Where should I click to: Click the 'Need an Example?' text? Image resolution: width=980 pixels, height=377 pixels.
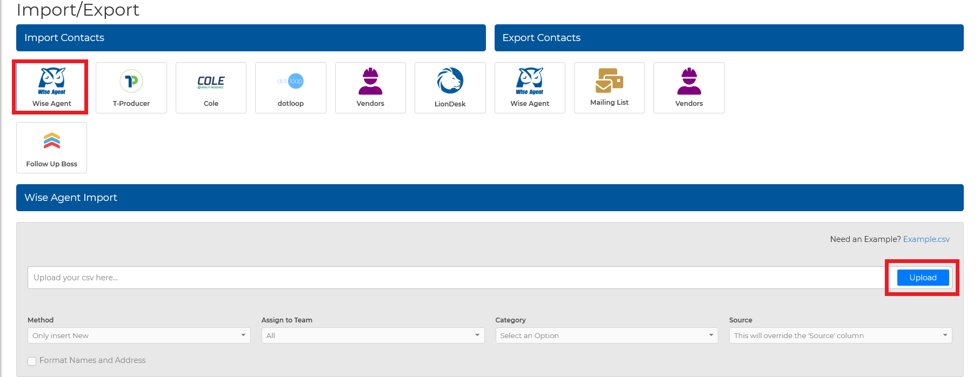pyautogui.click(x=865, y=239)
